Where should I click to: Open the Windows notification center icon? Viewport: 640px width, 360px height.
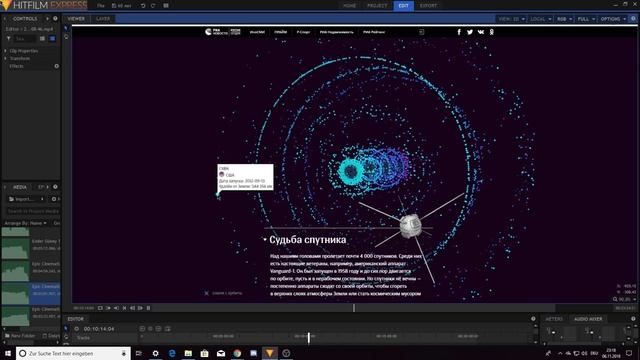tap(629, 353)
